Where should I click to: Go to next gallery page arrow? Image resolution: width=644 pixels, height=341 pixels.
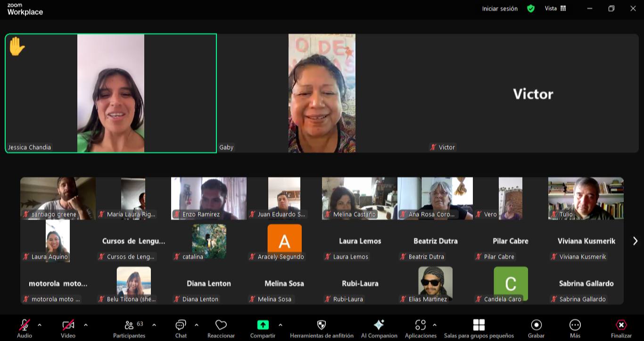[635, 241]
